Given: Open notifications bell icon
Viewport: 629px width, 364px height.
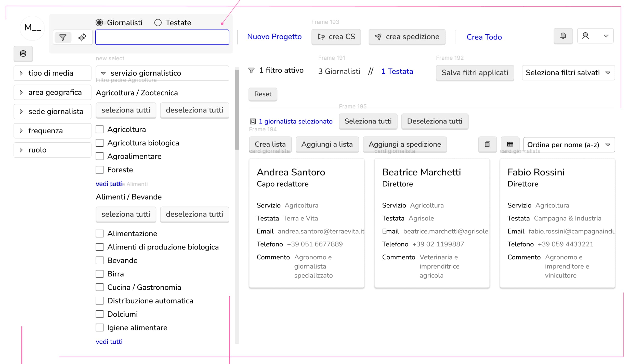Looking at the screenshot, I should (563, 36).
